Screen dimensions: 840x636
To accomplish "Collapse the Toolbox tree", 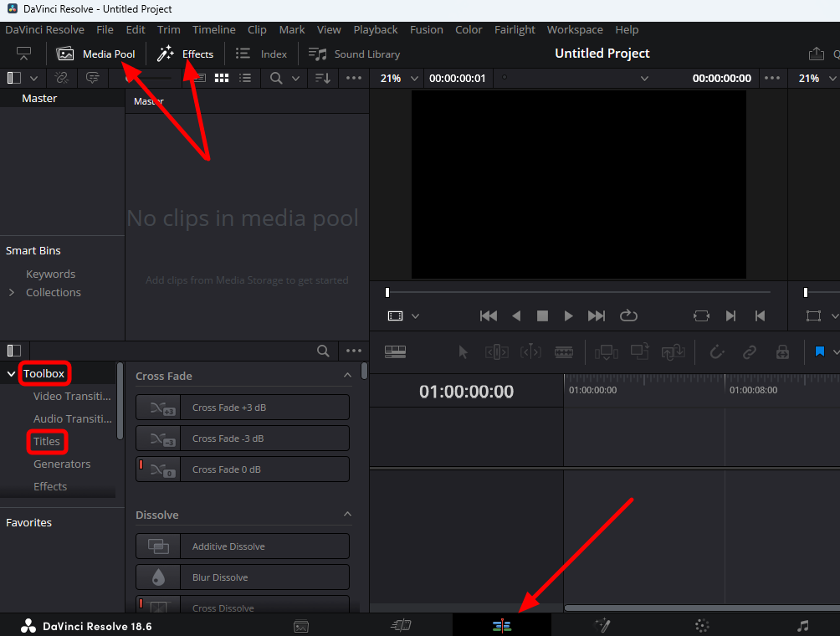I will coord(11,374).
